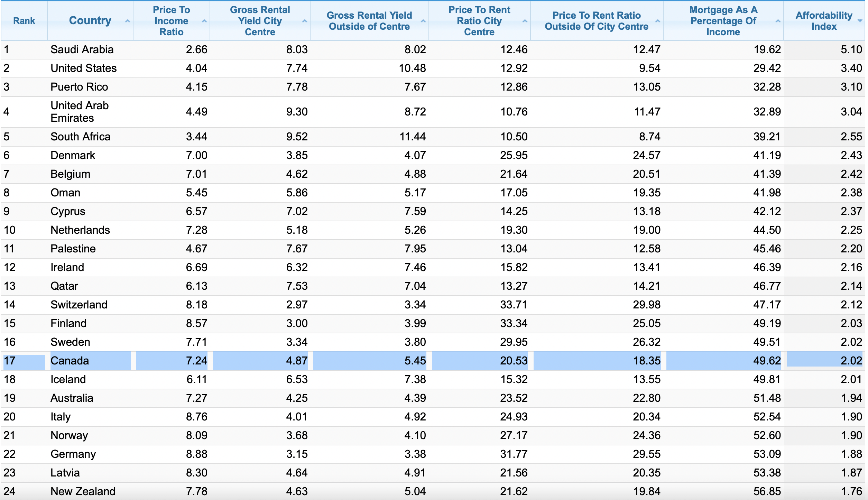
Task: Click New Zealand's mortgage percentage 56.85
Action: tap(767, 491)
